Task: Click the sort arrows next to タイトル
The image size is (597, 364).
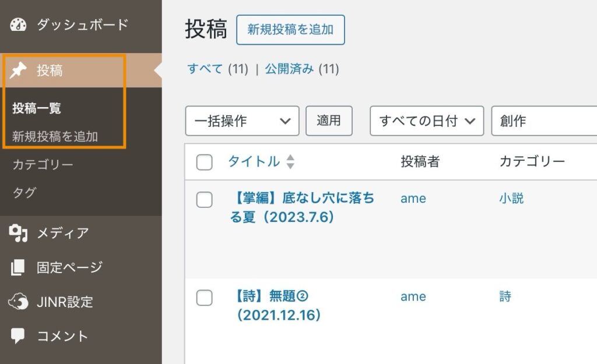Action: tap(290, 162)
